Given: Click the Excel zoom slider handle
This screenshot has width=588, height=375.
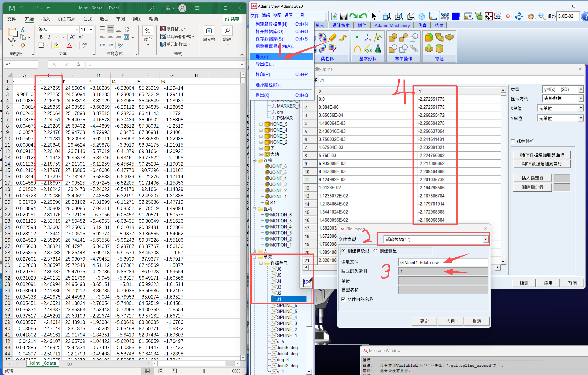Looking at the screenshot, I should pos(204,371).
